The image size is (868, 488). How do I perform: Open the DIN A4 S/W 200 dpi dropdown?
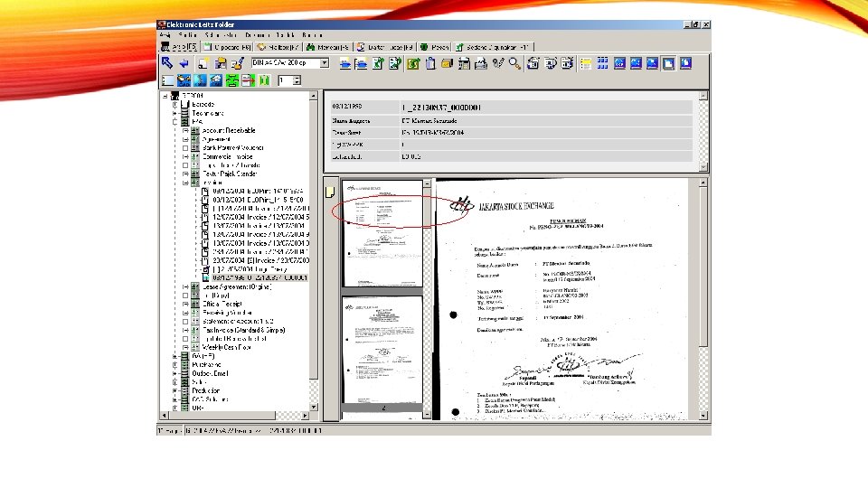click(x=325, y=63)
